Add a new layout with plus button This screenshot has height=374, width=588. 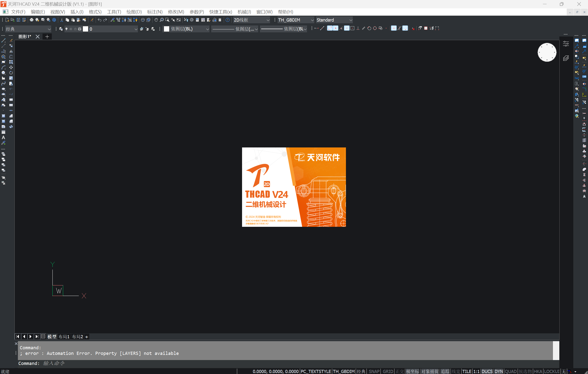[86, 337]
